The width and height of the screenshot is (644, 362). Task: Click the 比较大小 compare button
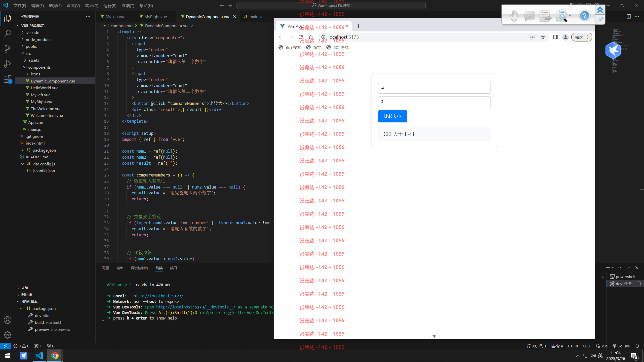(x=392, y=116)
